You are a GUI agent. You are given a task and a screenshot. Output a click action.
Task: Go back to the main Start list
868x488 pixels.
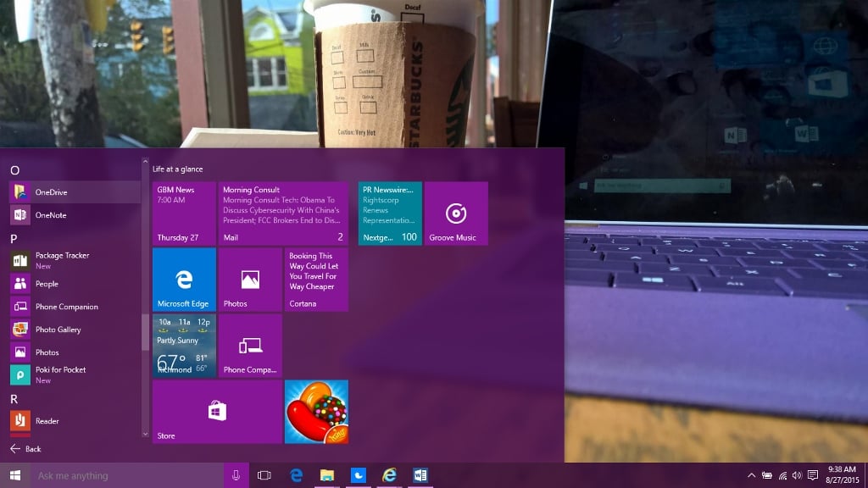tap(25, 449)
